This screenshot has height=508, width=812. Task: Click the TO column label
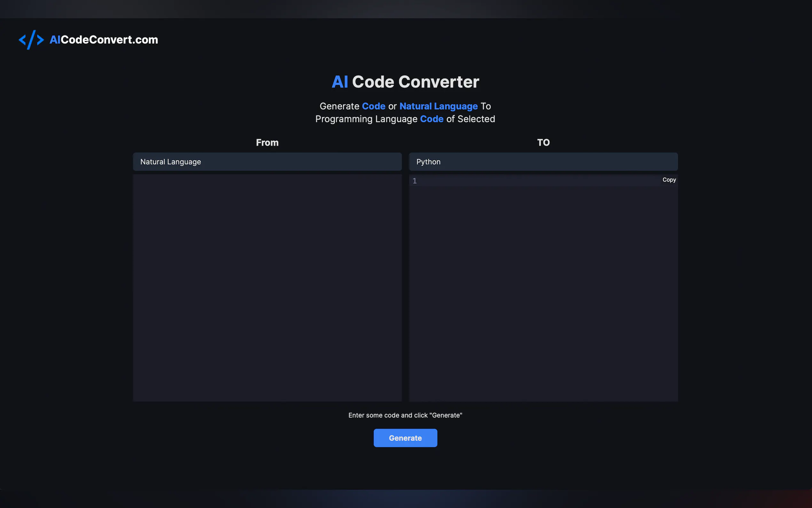tap(543, 142)
